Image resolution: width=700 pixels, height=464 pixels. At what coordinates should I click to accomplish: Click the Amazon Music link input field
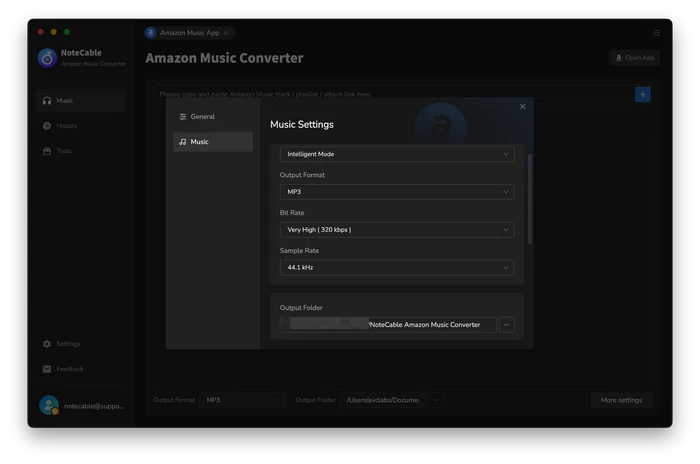[394, 94]
